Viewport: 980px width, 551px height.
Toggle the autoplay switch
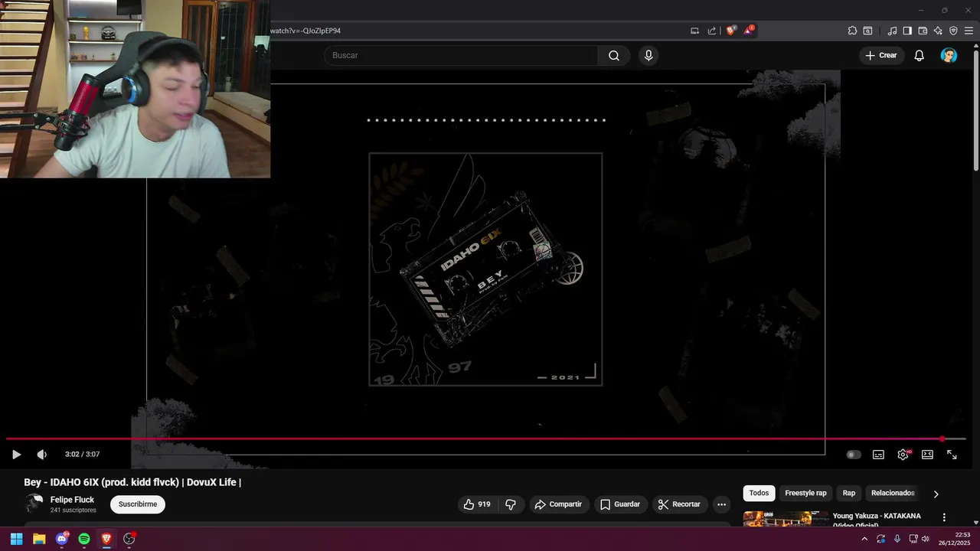click(853, 455)
